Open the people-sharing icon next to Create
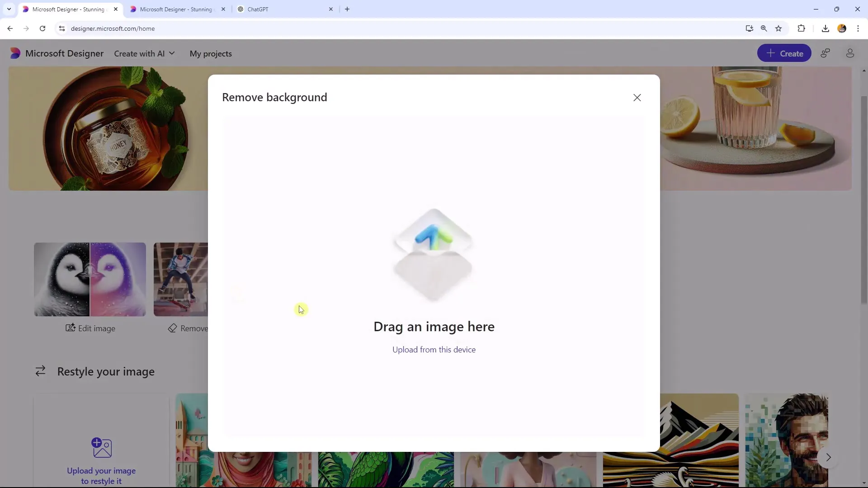The height and width of the screenshot is (488, 868). coord(826,53)
